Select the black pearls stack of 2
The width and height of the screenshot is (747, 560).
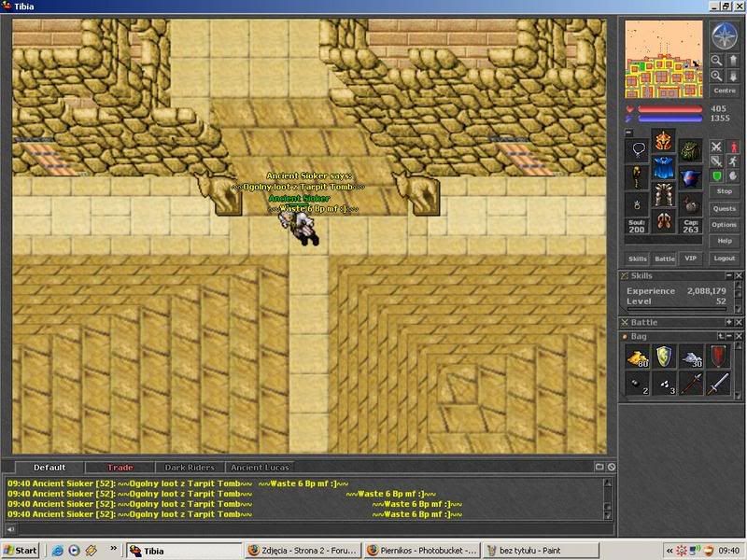pos(638,384)
